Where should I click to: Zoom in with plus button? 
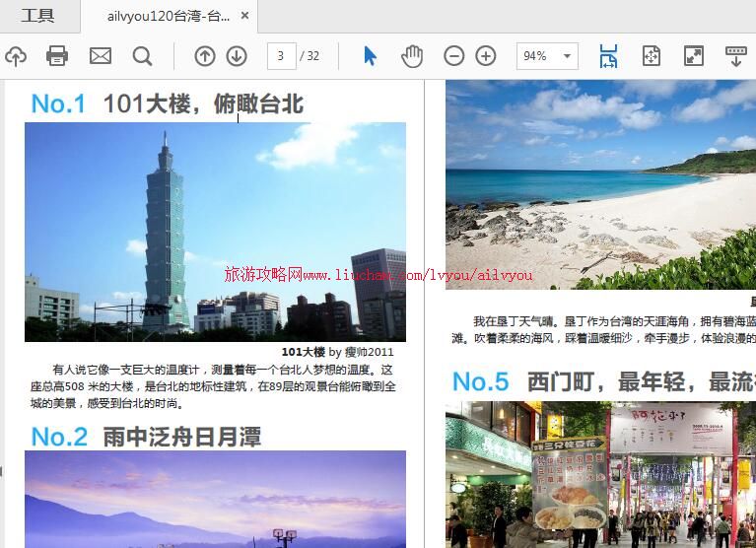486,56
